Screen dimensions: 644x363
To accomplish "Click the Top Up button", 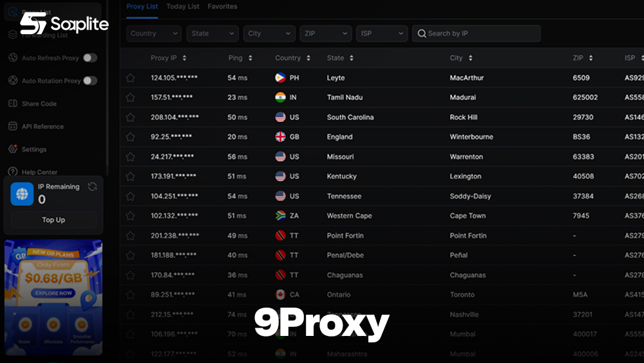I will click(53, 220).
